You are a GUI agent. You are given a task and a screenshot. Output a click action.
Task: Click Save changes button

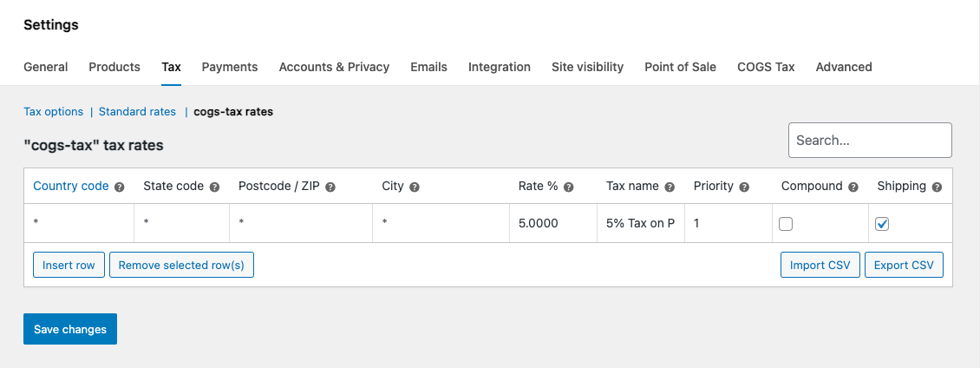[70, 329]
